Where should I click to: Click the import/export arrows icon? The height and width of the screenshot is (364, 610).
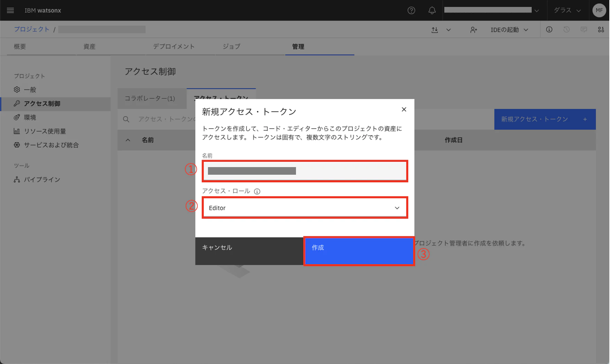click(x=435, y=30)
